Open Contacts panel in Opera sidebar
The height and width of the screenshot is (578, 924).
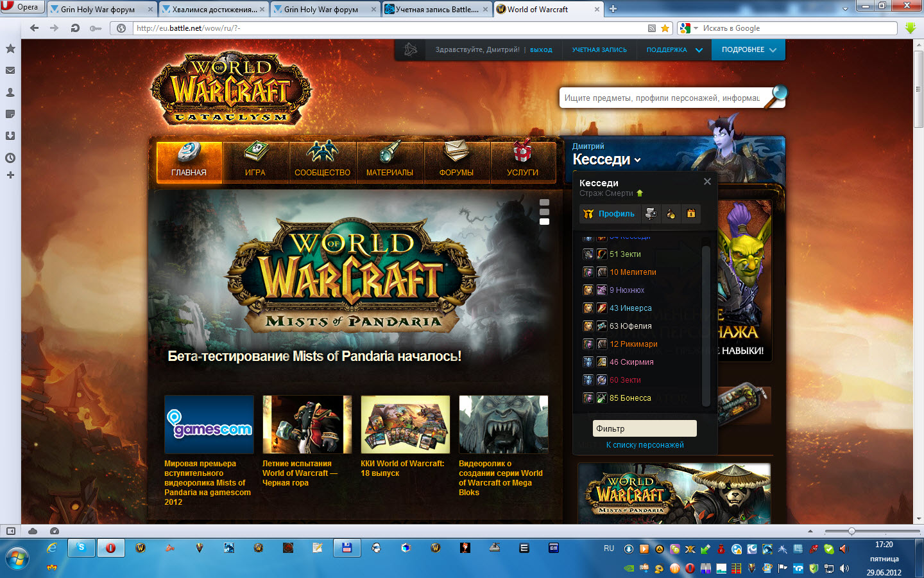coord(10,92)
